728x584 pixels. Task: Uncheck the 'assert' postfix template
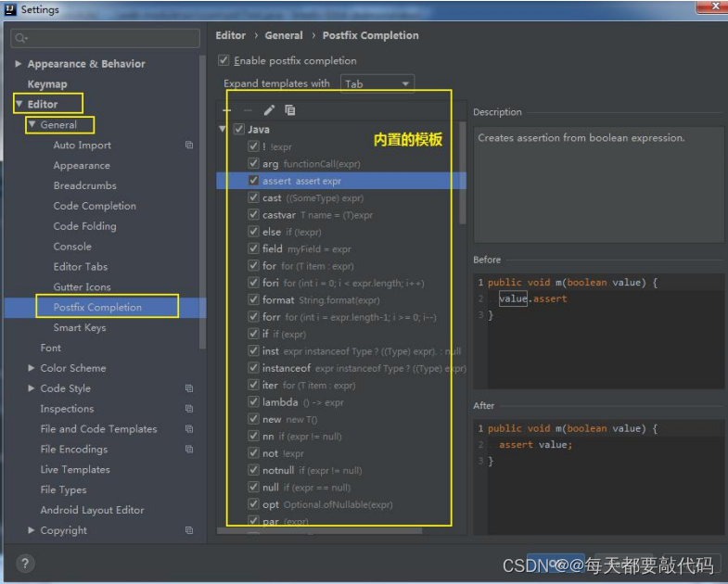[253, 181]
